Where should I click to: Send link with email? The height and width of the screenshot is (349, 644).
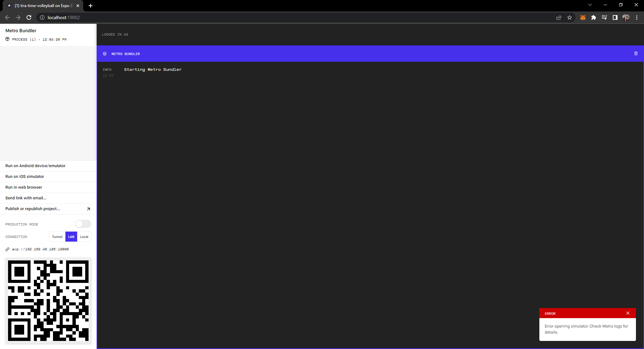[48, 198]
